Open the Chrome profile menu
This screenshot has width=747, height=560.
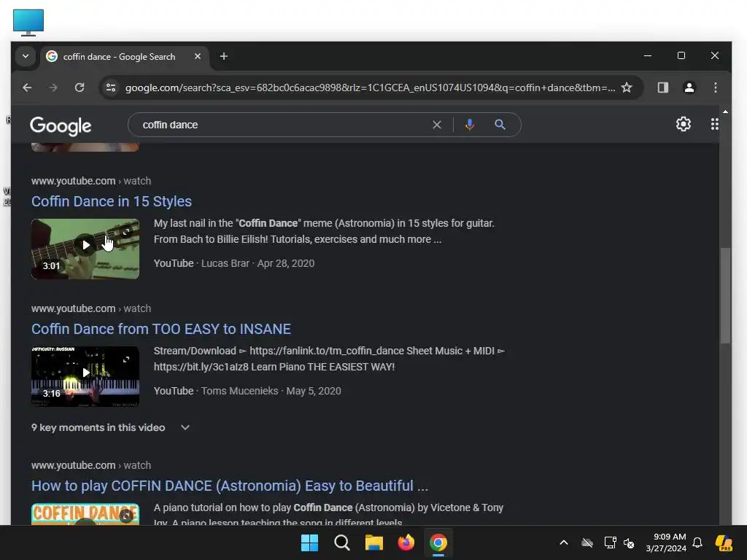point(689,87)
